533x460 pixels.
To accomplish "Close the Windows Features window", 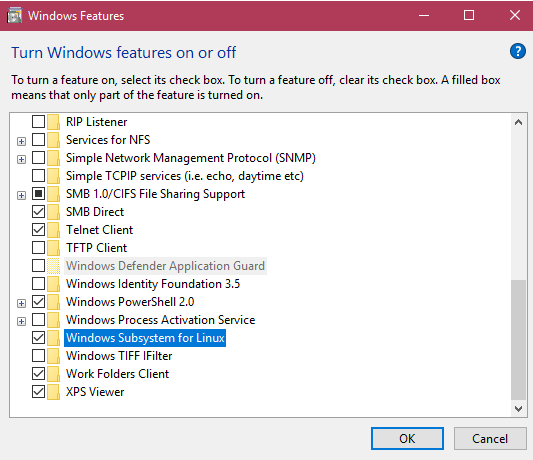I will click(515, 15).
